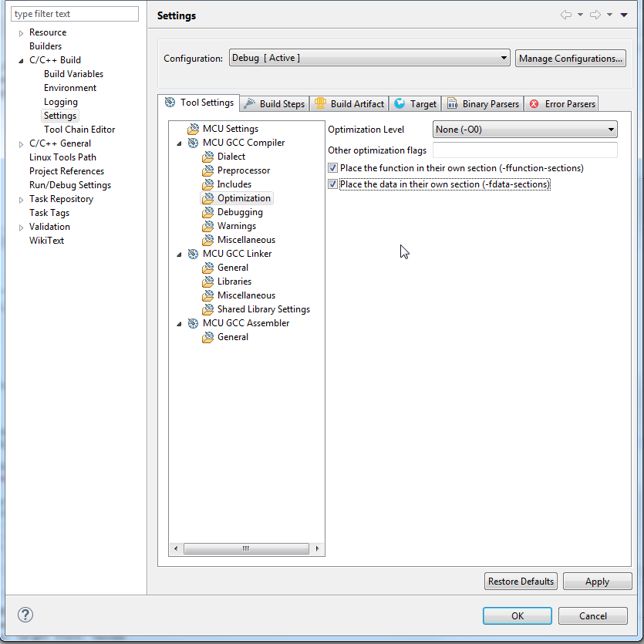Click the back navigation arrow icon
This screenshot has height=644, width=644.
tap(565, 15)
